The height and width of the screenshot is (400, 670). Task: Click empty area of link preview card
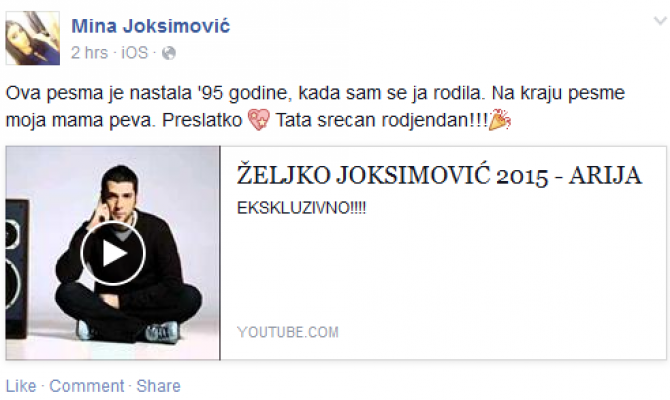(443, 274)
